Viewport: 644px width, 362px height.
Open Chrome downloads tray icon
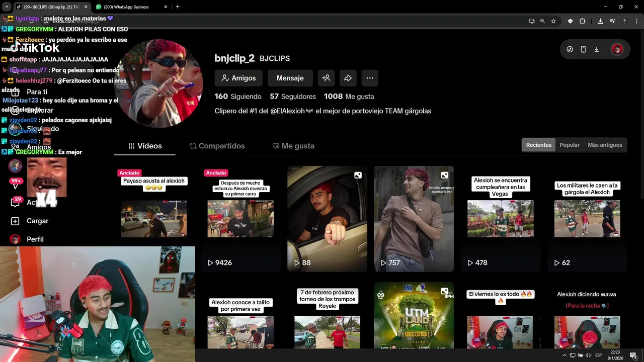tap(600, 21)
